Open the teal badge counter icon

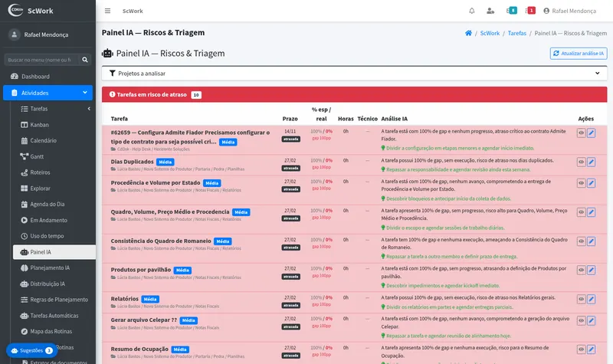512,11
